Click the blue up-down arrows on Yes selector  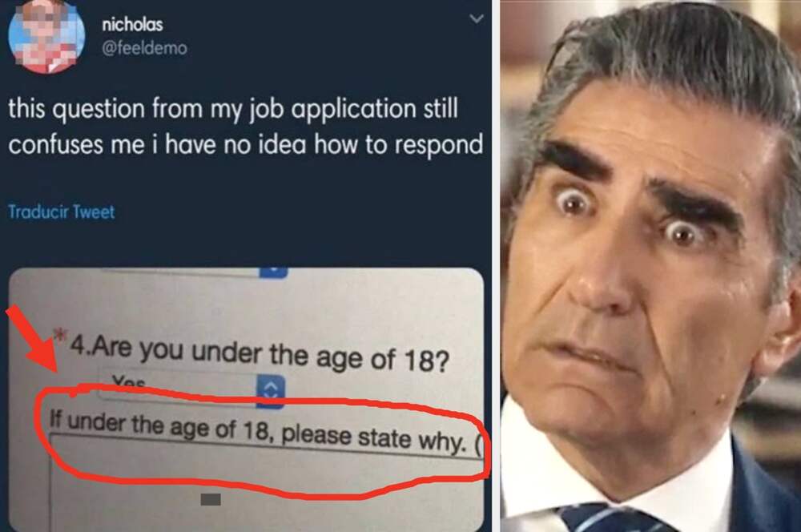(x=271, y=392)
